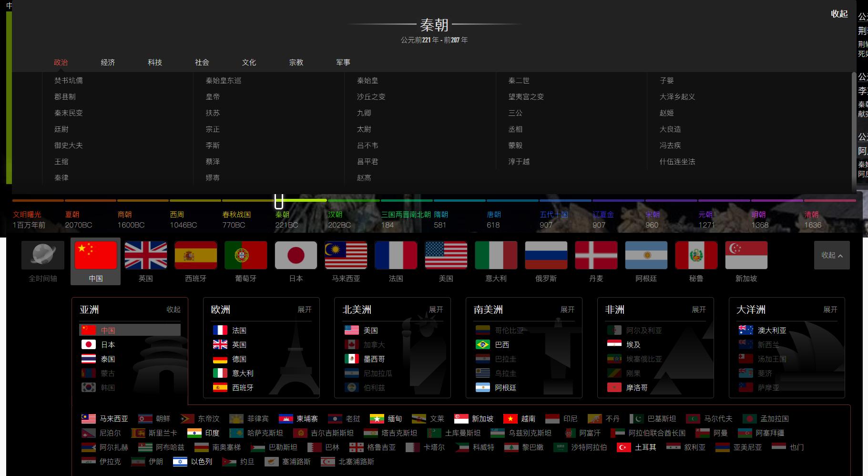Select the 英国 flag icon
The width and height of the screenshot is (868, 476).
(145, 255)
